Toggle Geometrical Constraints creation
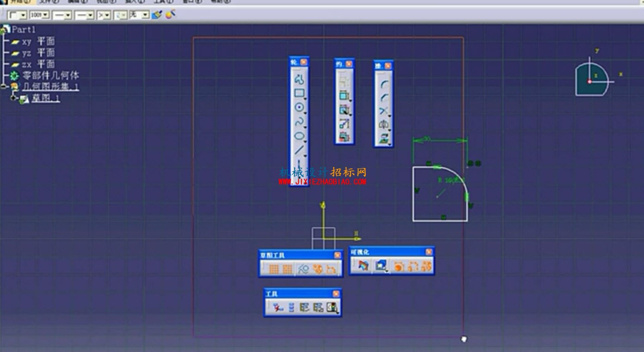This screenshot has height=352, width=644. point(317,269)
